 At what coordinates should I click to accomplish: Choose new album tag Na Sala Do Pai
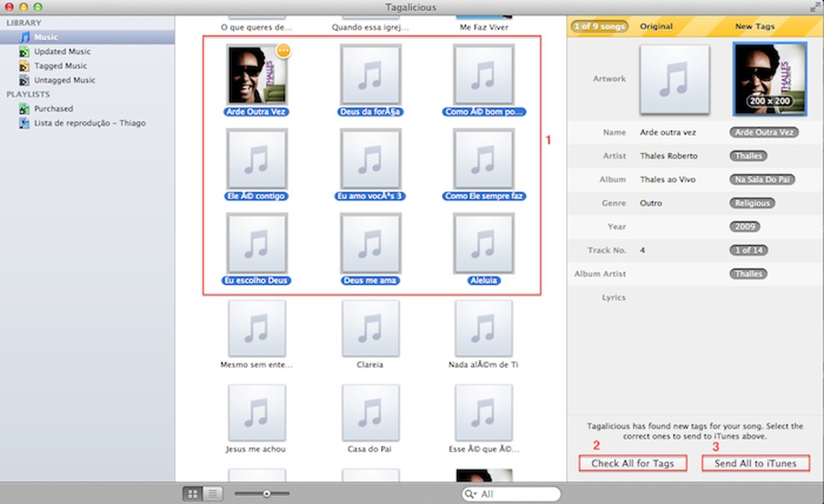click(762, 180)
